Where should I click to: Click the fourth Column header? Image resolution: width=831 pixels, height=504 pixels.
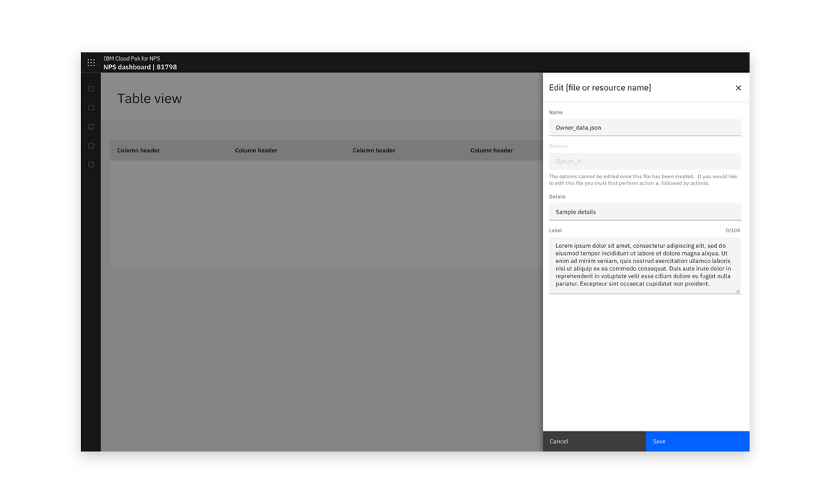[491, 150]
